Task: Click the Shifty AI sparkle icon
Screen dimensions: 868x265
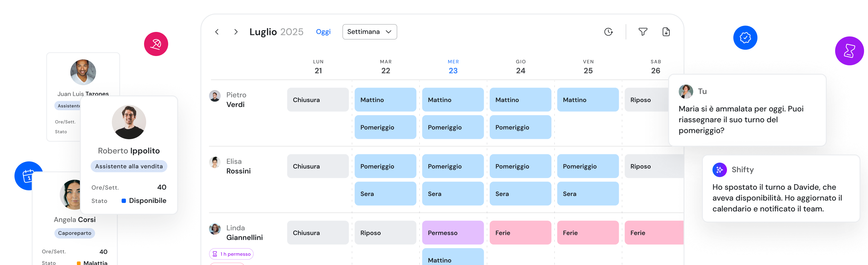Action: point(719,170)
